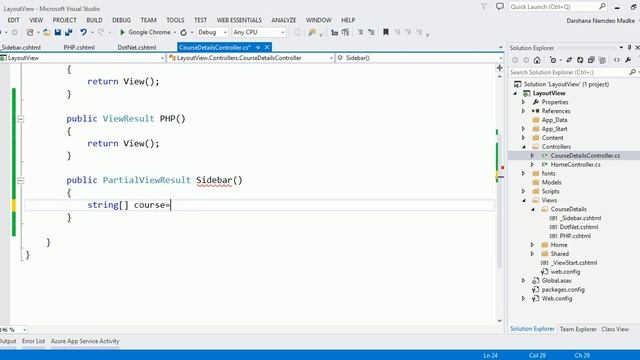Pin the Solution Explorer panel (auto hide)

(629, 48)
